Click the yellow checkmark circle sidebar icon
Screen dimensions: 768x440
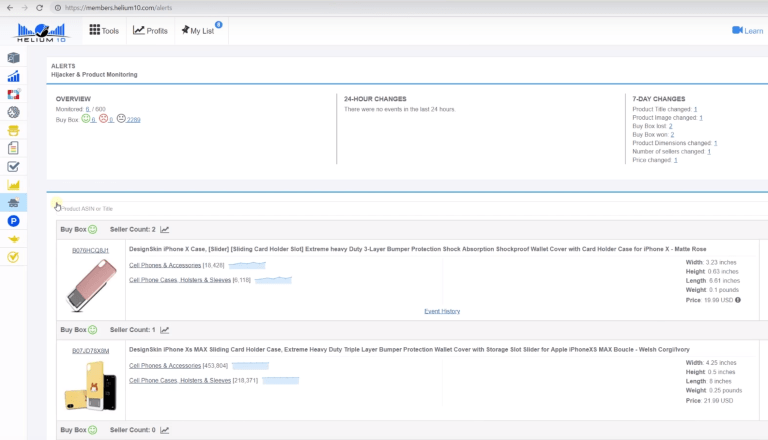click(x=13, y=257)
